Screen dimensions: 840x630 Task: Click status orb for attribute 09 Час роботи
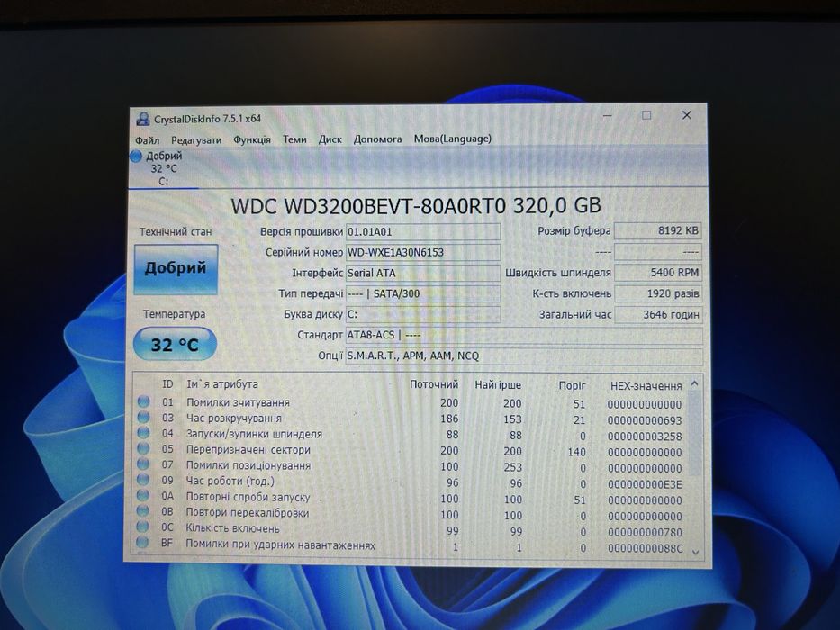click(x=143, y=479)
